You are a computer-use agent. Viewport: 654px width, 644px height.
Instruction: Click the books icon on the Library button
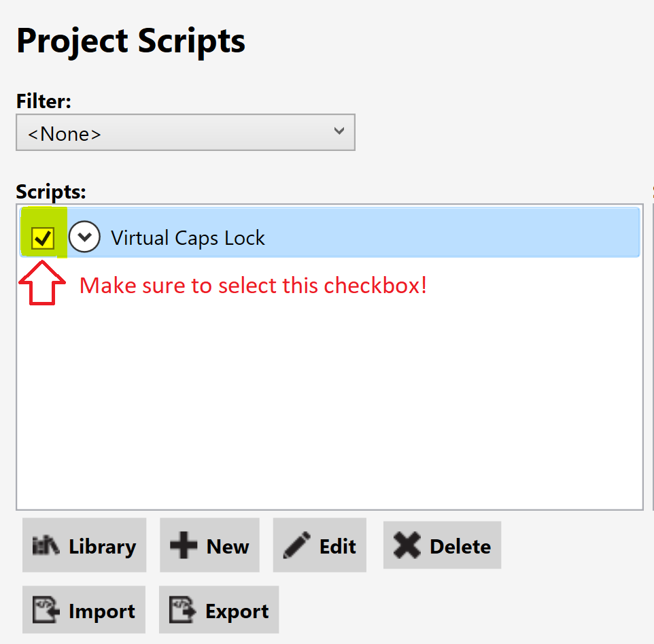47,546
